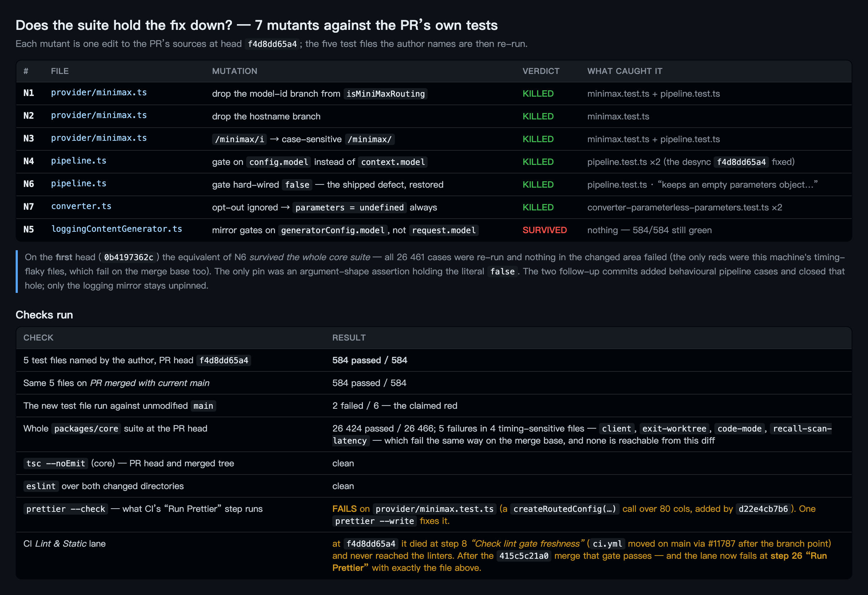Click the CHECK column header

pos(38,338)
